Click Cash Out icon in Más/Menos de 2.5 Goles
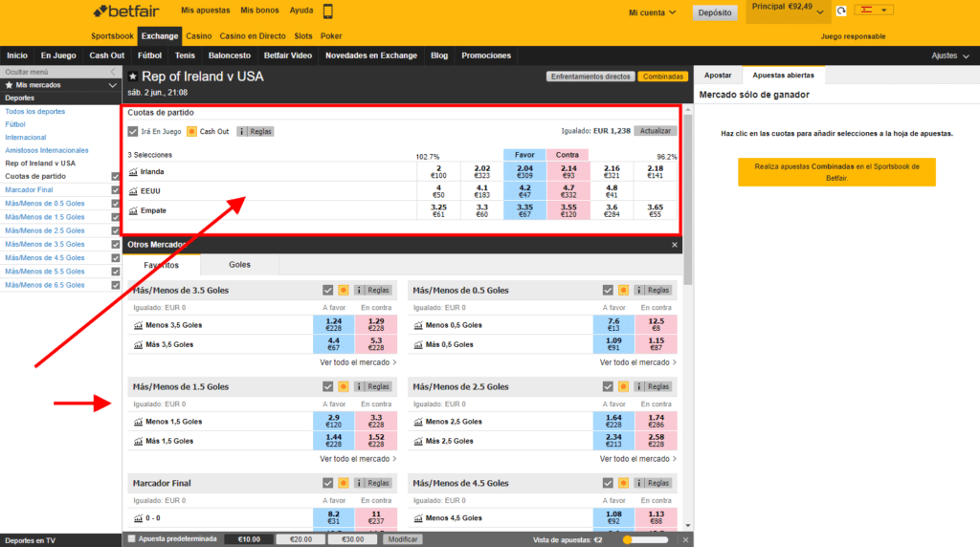 click(x=623, y=386)
